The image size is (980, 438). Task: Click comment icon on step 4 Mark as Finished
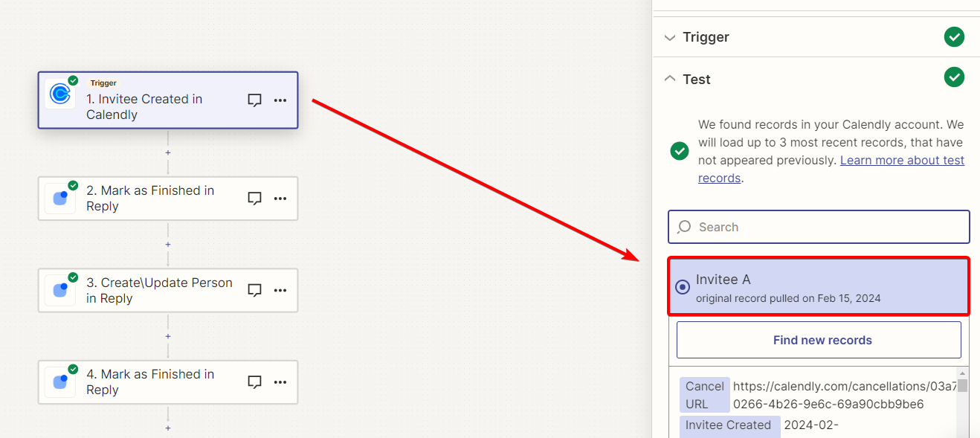(255, 382)
